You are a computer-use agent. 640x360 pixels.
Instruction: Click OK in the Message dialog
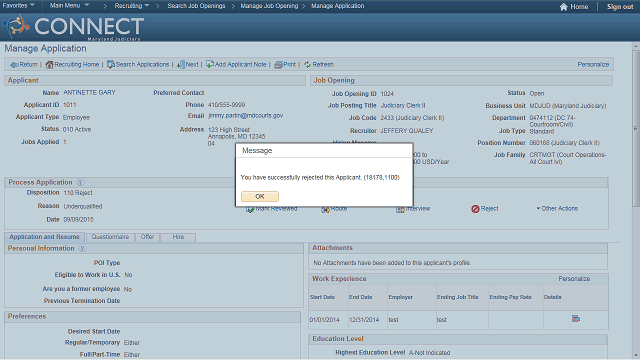pos(260,196)
